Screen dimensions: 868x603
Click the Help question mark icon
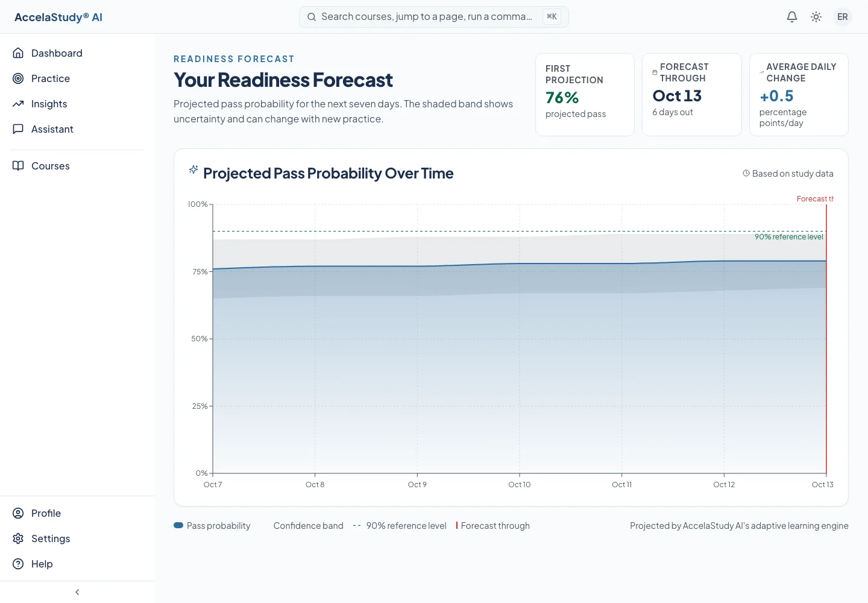pyautogui.click(x=18, y=564)
